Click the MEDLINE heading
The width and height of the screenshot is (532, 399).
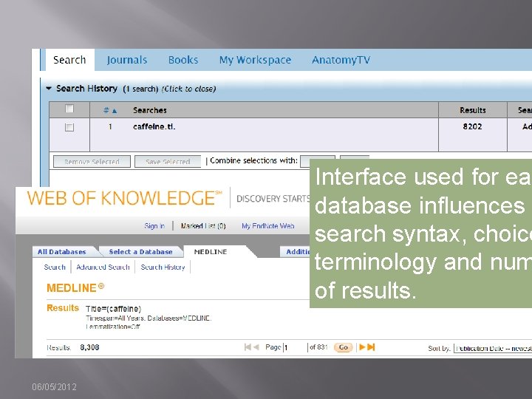[75, 287]
